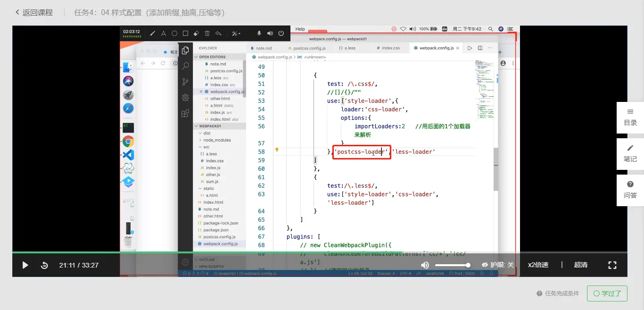Open Terminal from the Dock
Screen dimensions: 644x310
[x=128, y=127]
